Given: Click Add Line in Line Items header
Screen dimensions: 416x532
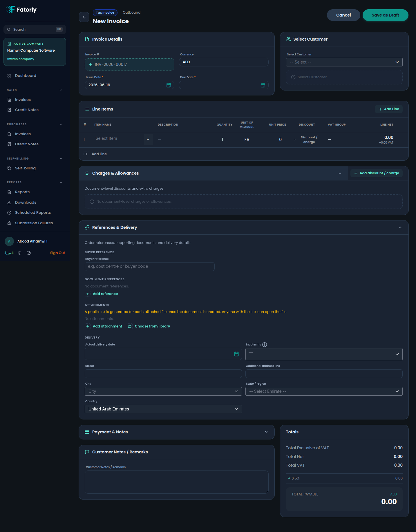Looking at the screenshot, I should [x=389, y=109].
